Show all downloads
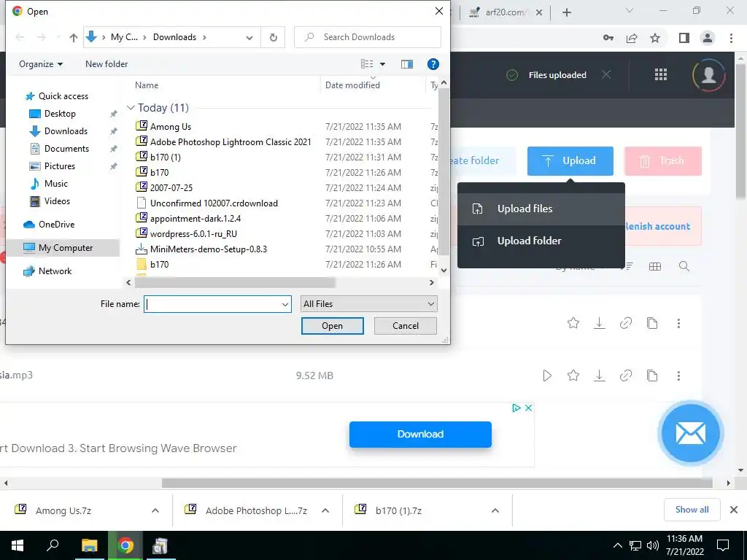The width and height of the screenshot is (747, 560). 692,510
